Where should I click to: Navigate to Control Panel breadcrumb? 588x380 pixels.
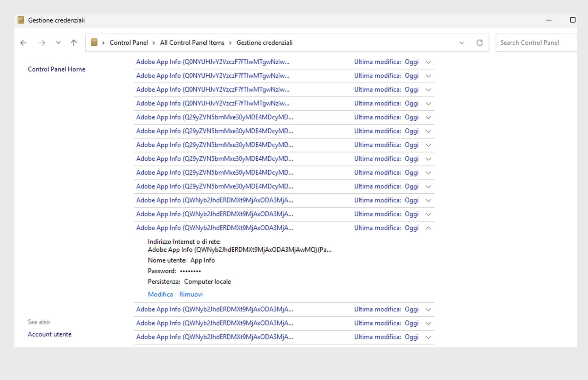point(129,43)
